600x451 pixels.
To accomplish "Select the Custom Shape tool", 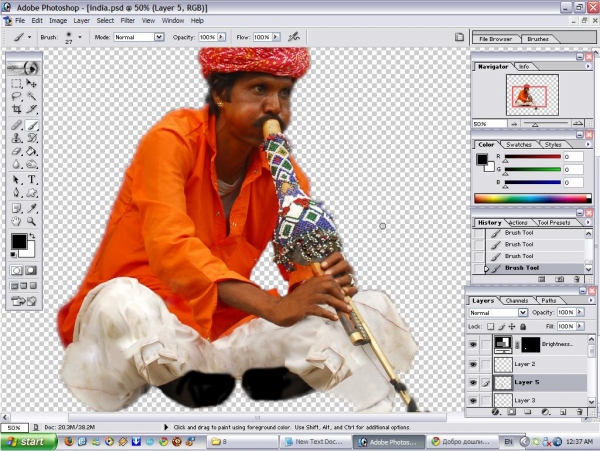I will click(x=32, y=192).
